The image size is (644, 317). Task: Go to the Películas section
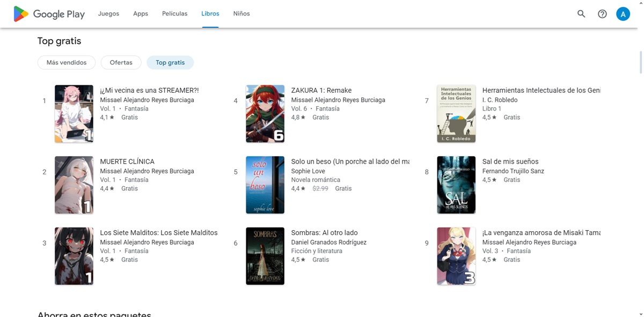(174, 13)
